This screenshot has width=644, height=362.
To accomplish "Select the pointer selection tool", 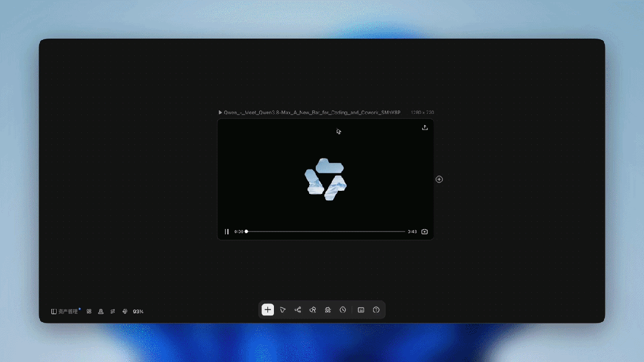I will 282,310.
